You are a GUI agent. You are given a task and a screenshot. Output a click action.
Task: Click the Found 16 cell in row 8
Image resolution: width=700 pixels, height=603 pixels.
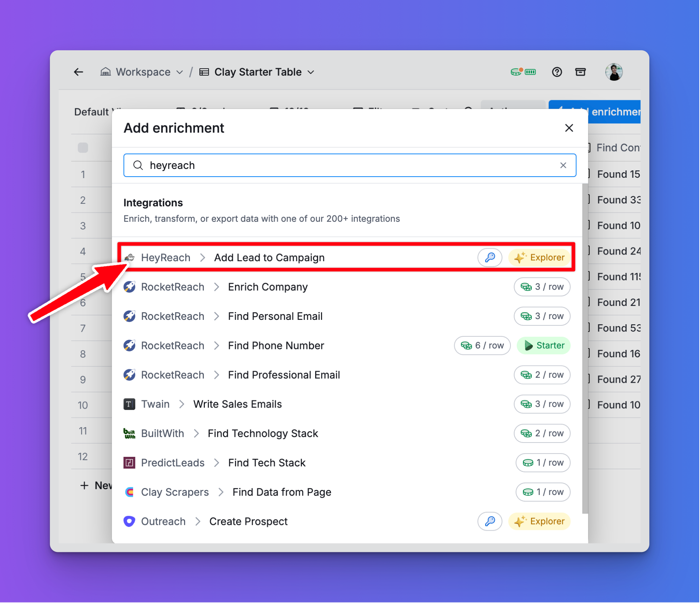618,354
